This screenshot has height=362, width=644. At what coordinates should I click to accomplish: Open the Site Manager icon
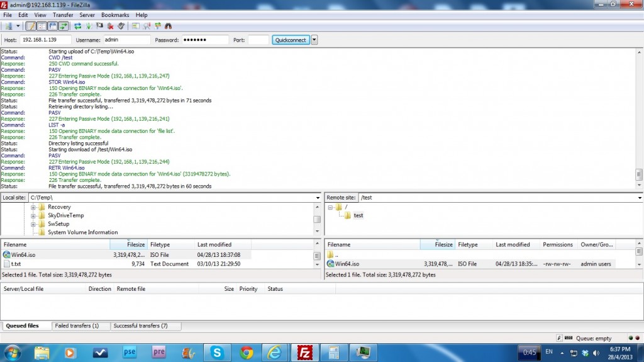click(x=8, y=26)
